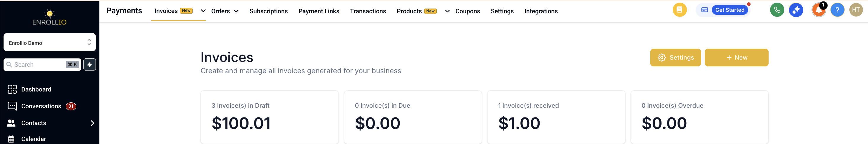The image size is (868, 144).
Task: Click the yellow Settings button
Action: click(675, 58)
